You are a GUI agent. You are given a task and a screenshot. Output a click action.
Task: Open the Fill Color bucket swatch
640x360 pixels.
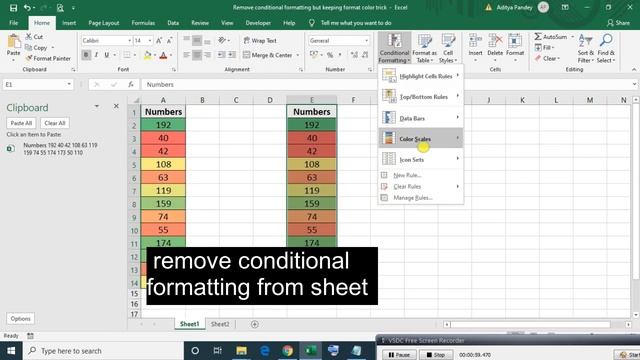[148, 55]
